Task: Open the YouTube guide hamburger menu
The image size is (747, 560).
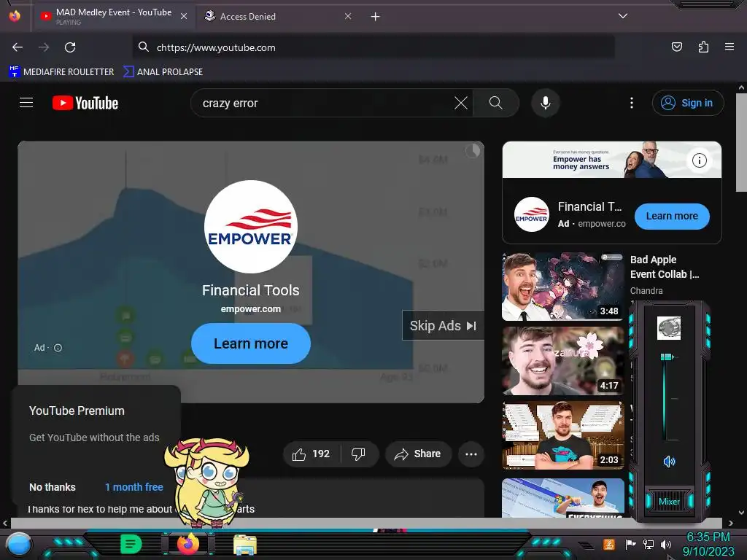Action: tap(26, 102)
